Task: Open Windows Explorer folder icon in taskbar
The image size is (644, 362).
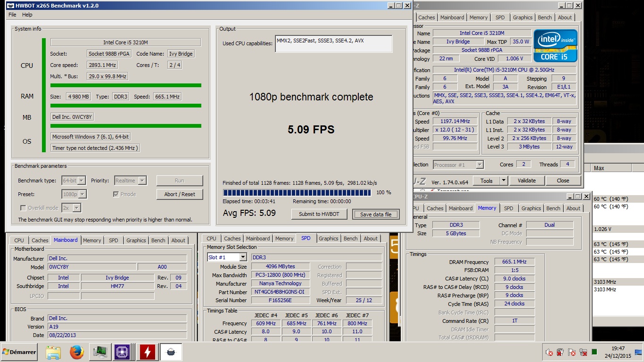Action: [53, 352]
